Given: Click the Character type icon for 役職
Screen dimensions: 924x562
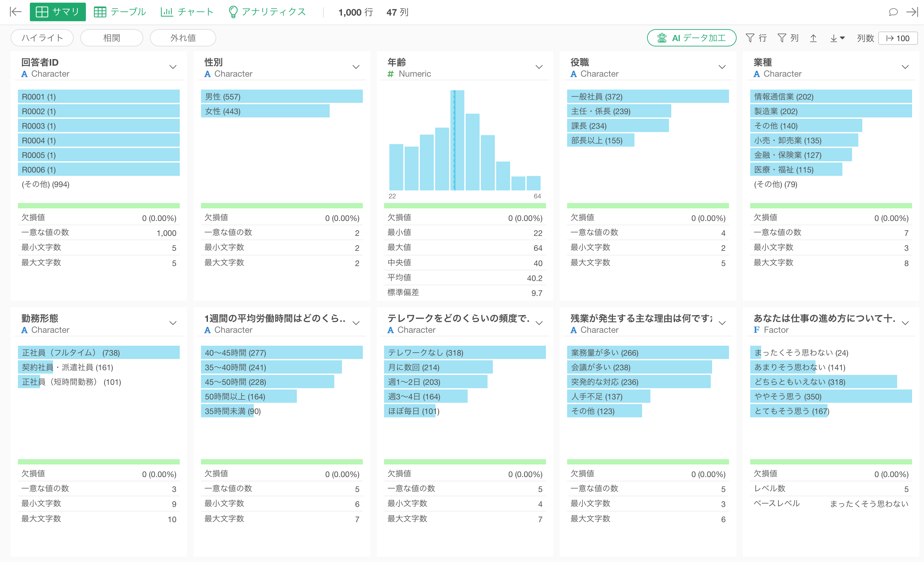Looking at the screenshot, I should [573, 74].
